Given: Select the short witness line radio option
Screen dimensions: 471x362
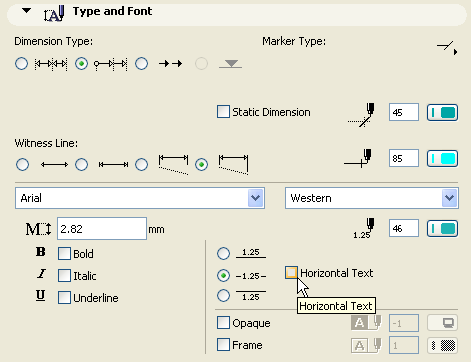Looking at the screenshot, I should click(82, 164).
